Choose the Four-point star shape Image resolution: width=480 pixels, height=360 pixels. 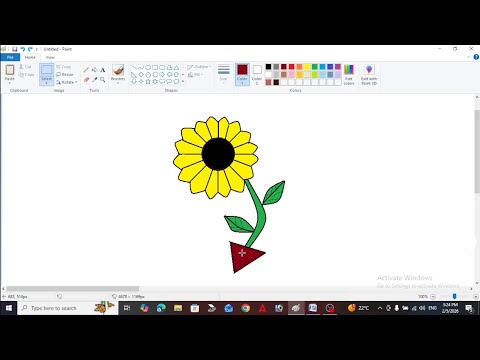coord(141,81)
